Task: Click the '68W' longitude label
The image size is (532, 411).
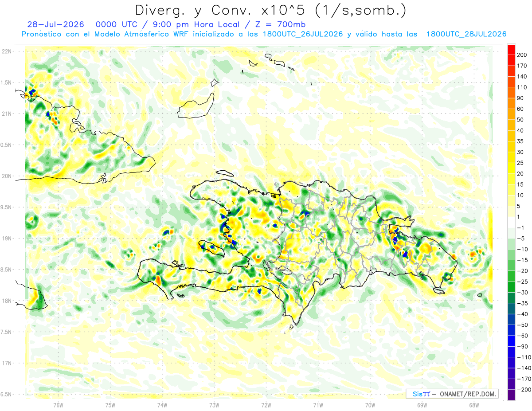Action: coord(474,405)
